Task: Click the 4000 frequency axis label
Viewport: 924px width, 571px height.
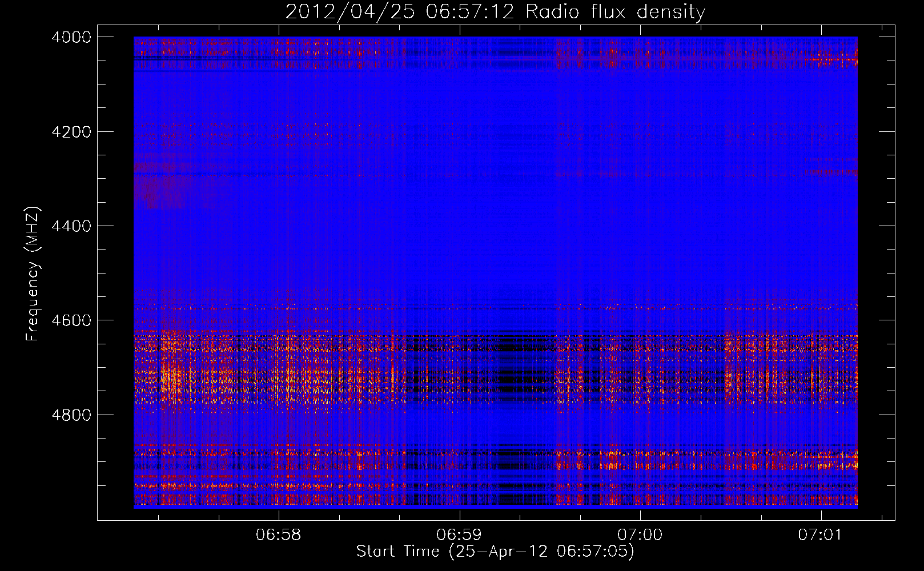Action: click(71, 37)
